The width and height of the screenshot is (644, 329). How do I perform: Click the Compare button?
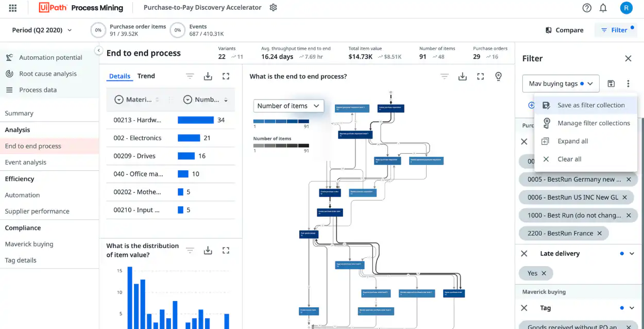[564, 30]
